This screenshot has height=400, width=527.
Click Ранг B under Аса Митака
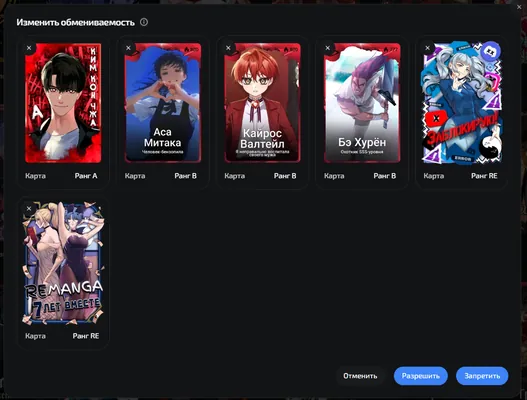[x=186, y=176]
